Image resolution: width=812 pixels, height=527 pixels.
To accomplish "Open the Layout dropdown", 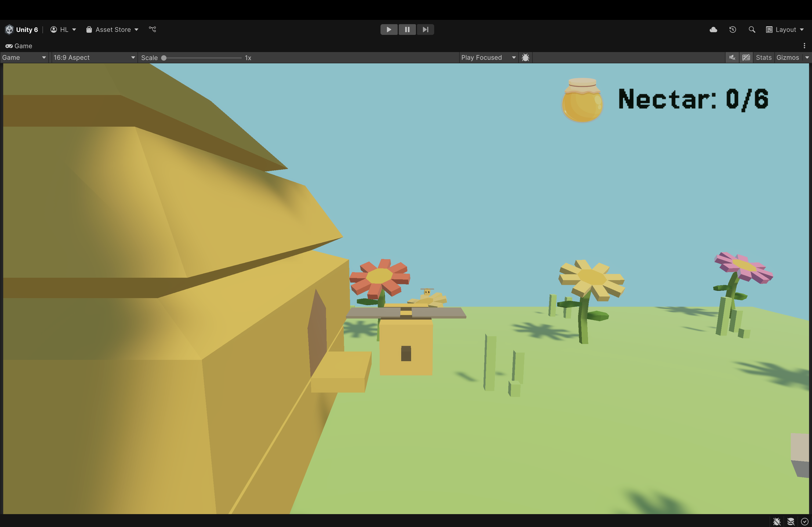I will pyautogui.click(x=785, y=30).
